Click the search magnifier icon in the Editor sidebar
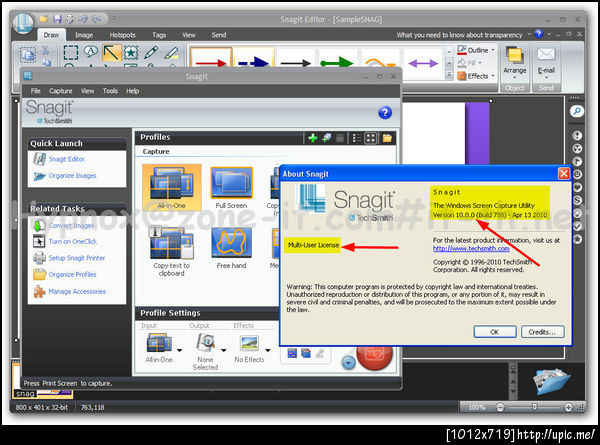Viewport: 600px width, 445px height. (577, 111)
